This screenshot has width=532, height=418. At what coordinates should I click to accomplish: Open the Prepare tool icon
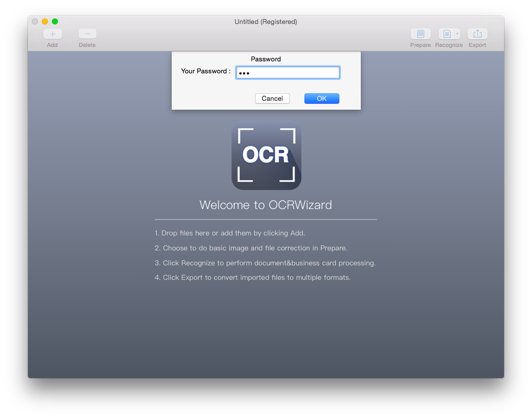(420, 34)
